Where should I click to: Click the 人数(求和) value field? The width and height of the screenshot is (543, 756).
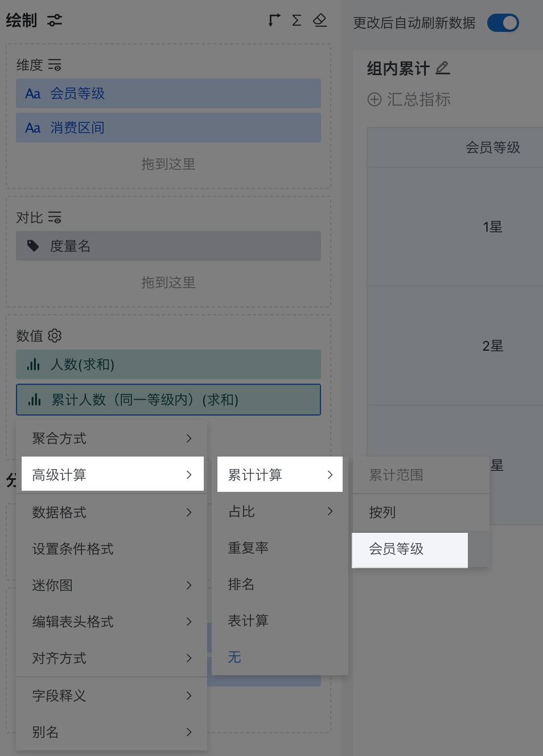coord(168,364)
